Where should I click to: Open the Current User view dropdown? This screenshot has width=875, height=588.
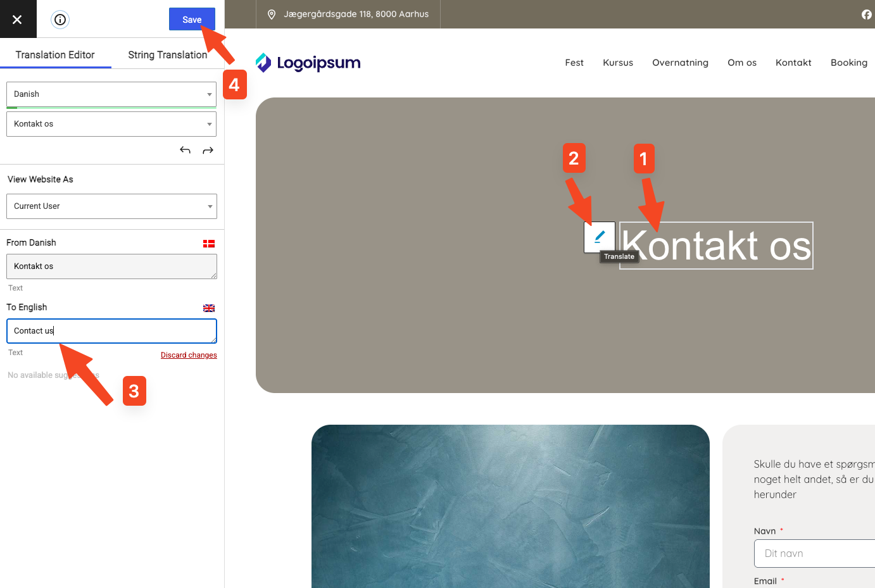(111, 206)
